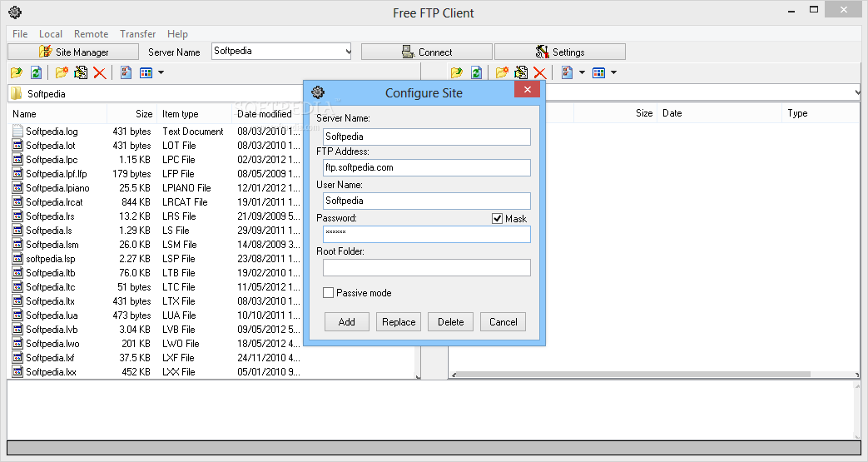The width and height of the screenshot is (868, 462).
Task: Rename selected item in remote pane
Action: (x=521, y=72)
